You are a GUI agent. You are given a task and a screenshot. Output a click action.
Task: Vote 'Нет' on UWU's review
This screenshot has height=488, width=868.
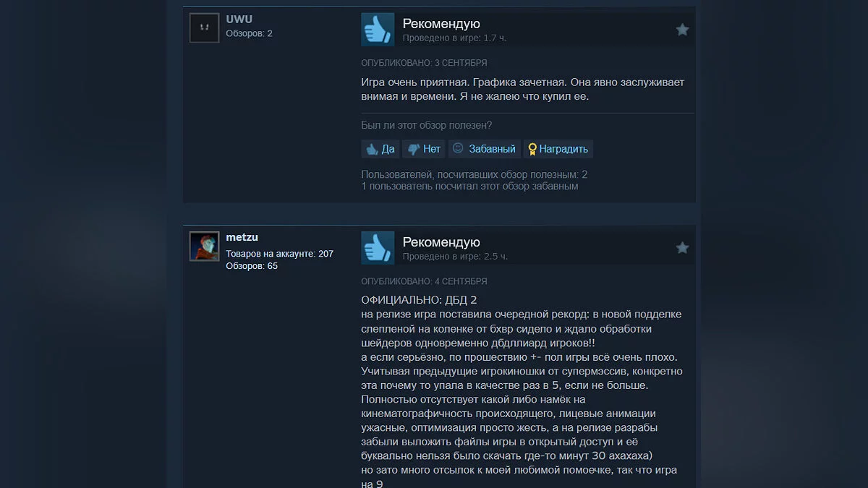(423, 149)
